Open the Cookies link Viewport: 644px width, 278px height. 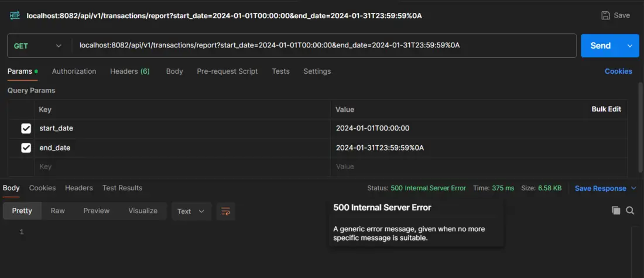(x=618, y=71)
